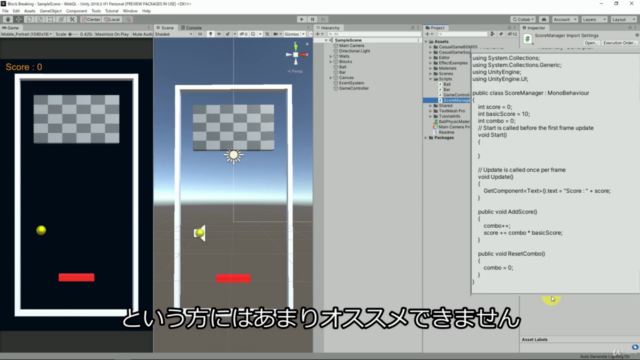Screen dimensions: 640x360
Task: Click the audio speaker gizmo in Scene
Action: click(x=200, y=233)
